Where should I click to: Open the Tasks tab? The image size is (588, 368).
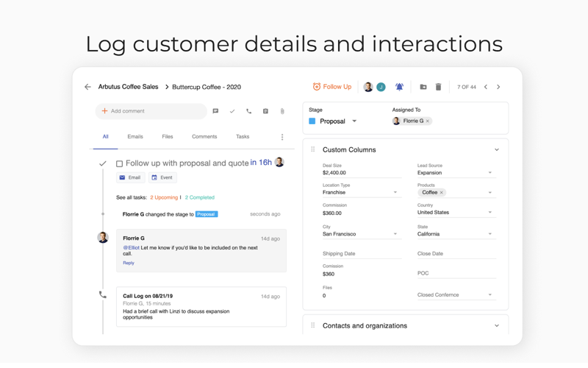point(243,137)
